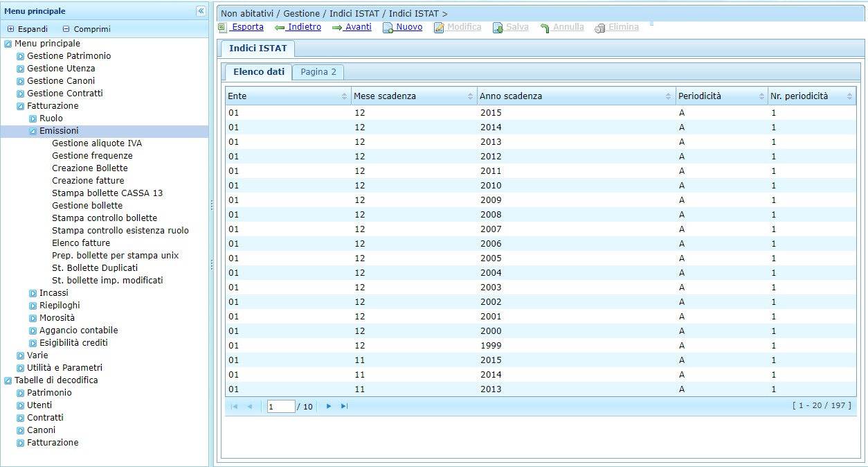Go to the next page of results
Viewport: 868px width, 467px height.
click(329, 406)
